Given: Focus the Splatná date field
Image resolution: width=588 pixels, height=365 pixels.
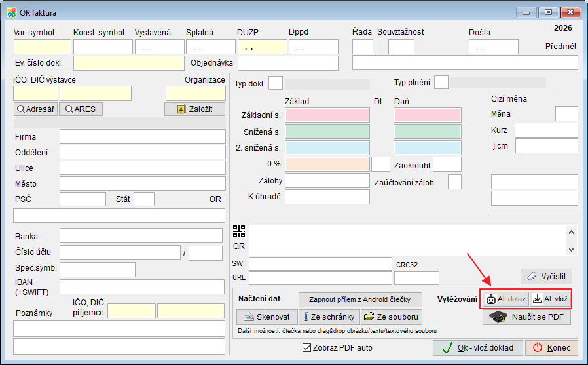Looking at the screenshot, I should pyautogui.click(x=211, y=47).
